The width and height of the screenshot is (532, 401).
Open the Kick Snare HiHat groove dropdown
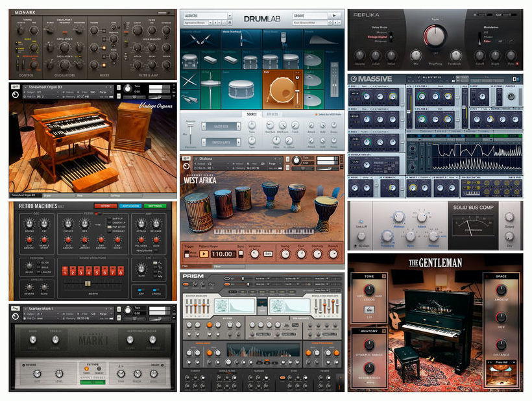coord(309,23)
